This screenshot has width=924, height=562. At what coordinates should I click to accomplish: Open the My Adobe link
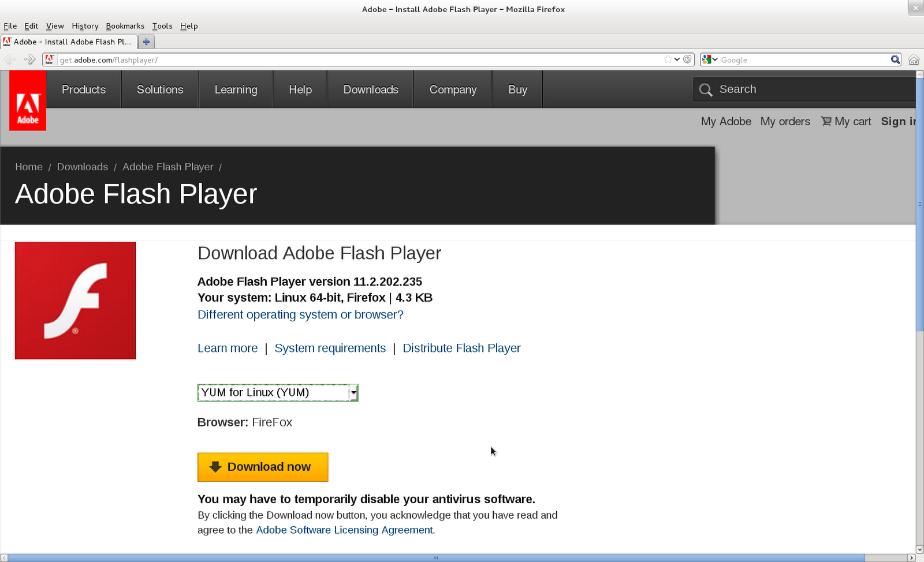click(726, 121)
